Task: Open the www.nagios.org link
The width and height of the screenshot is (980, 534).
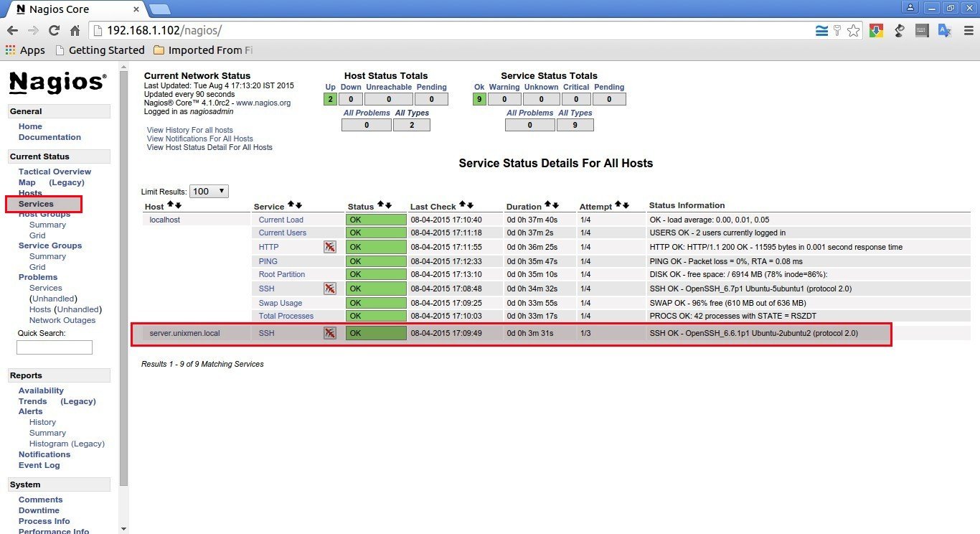Action: 263,103
